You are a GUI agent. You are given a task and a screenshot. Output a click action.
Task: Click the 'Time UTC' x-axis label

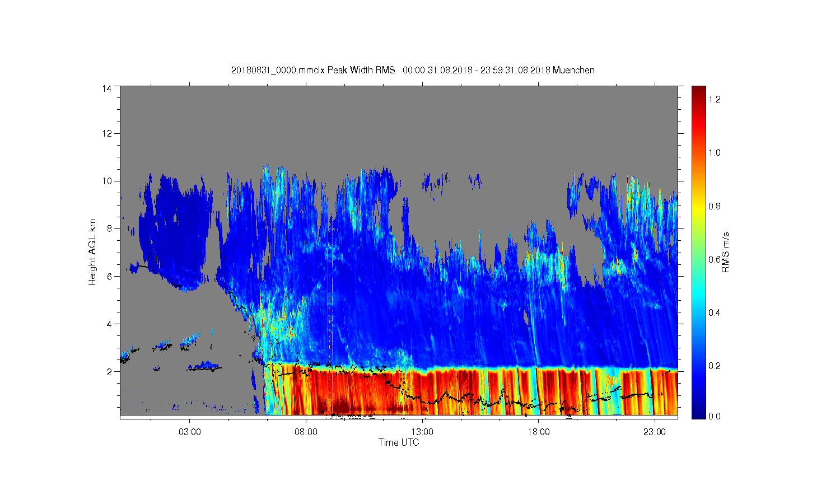coord(399,442)
